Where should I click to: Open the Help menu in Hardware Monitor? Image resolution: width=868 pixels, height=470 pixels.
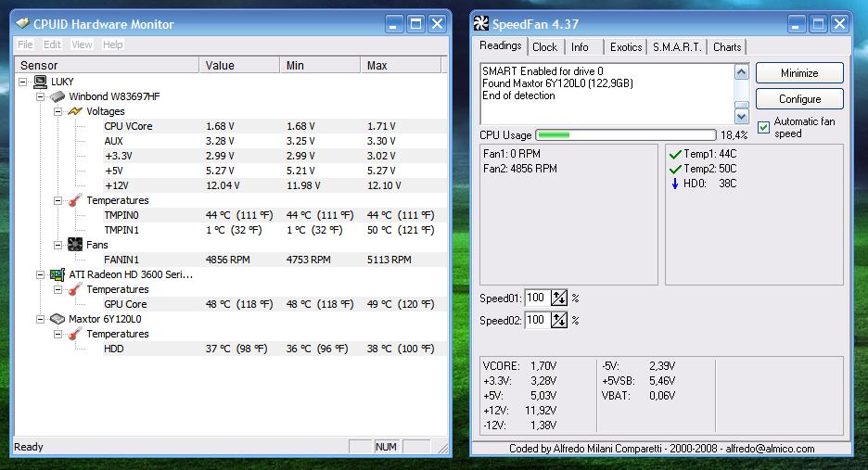113,44
